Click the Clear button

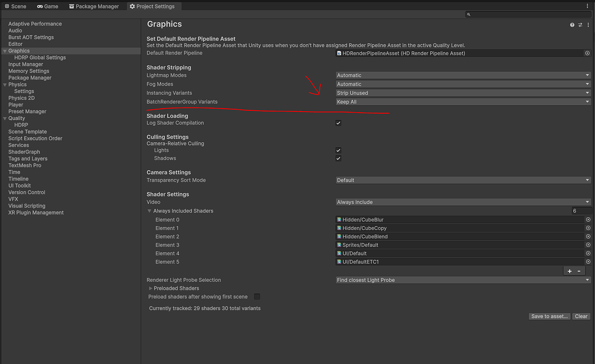(x=581, y=316)
